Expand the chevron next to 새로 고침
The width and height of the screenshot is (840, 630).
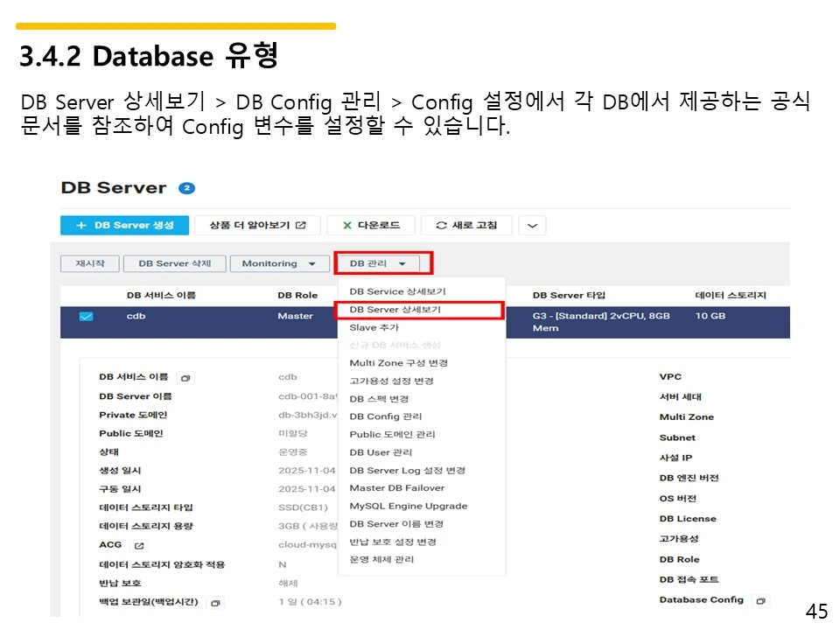coord(532,225)
